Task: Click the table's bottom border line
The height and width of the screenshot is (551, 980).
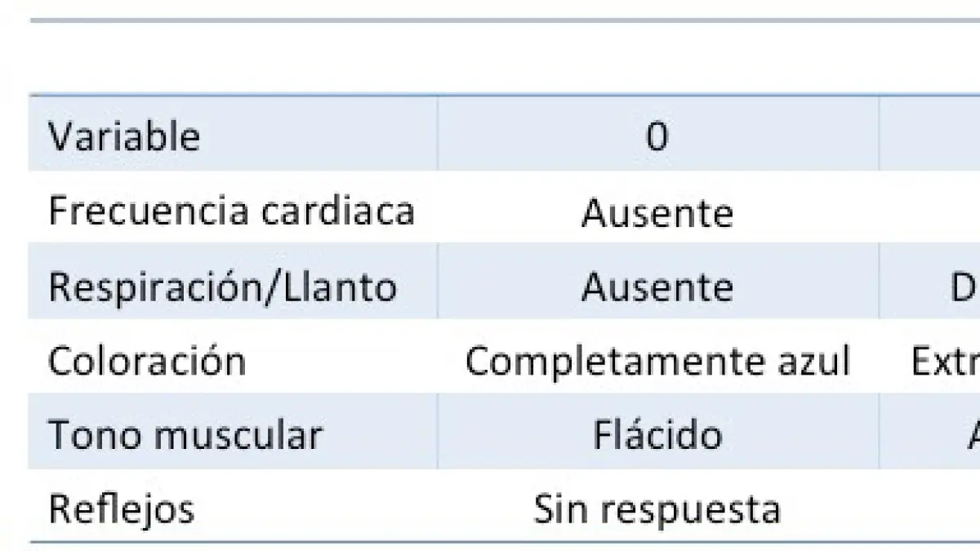Action: pos(490,540)
